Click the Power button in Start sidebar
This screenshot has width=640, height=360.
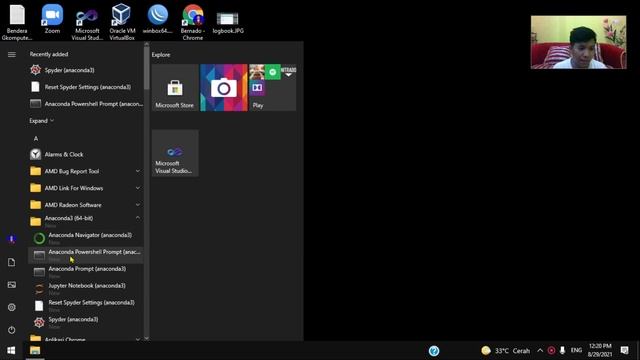pos(12,330)
